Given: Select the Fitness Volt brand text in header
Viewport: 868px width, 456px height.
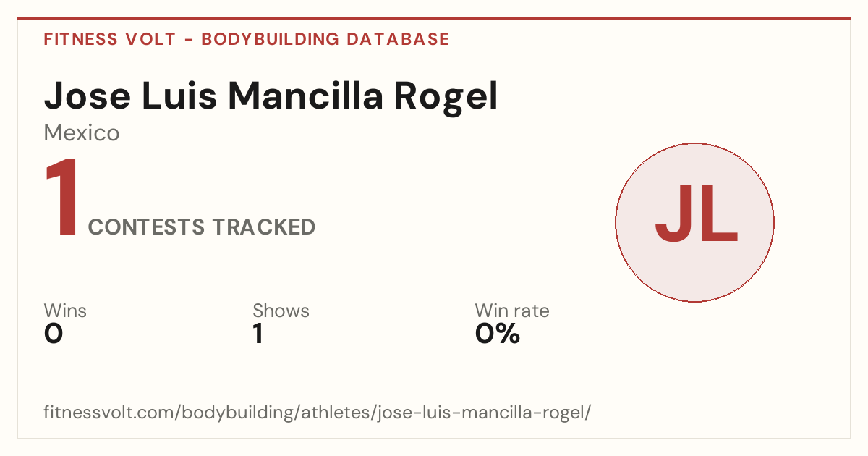Looking at the screenshot, I should 110,39.
